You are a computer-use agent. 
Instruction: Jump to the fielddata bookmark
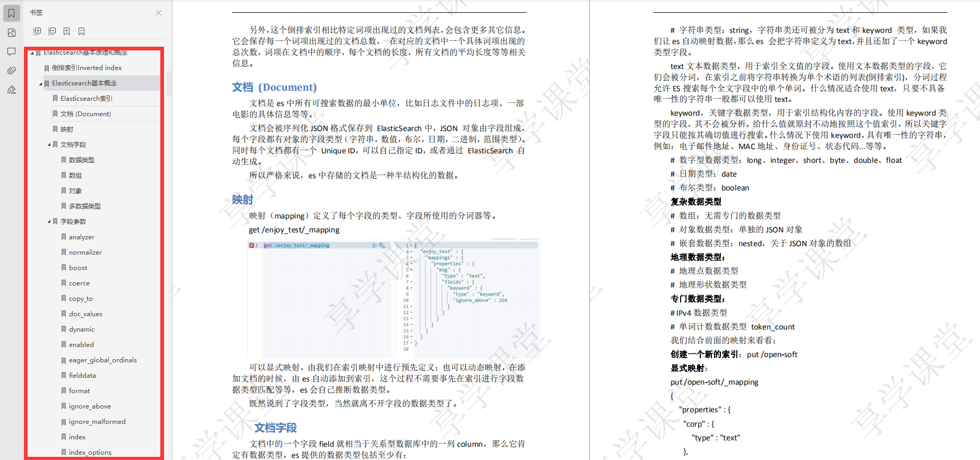coord(82,376)
